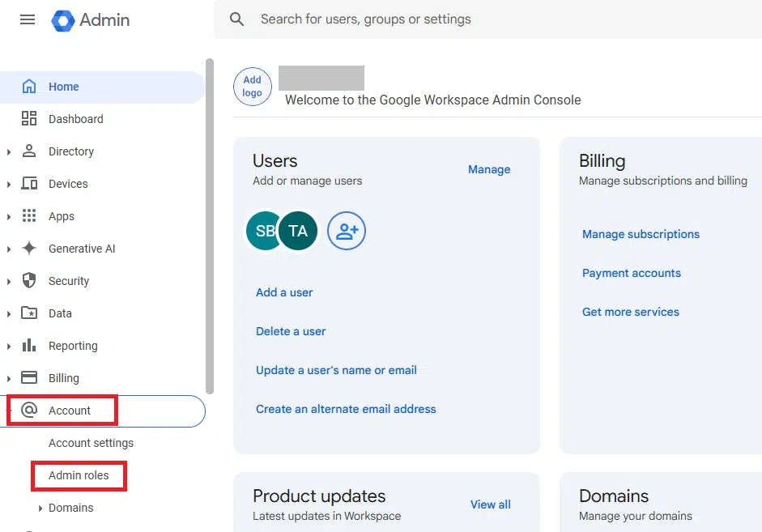Click the Users card heading

[275, 161]
